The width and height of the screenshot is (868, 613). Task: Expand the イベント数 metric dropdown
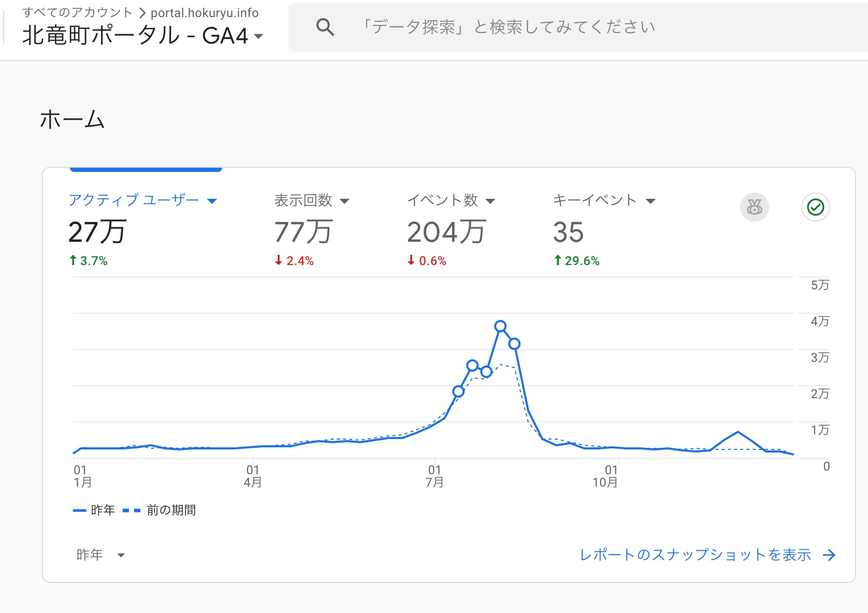click(490, 201)
